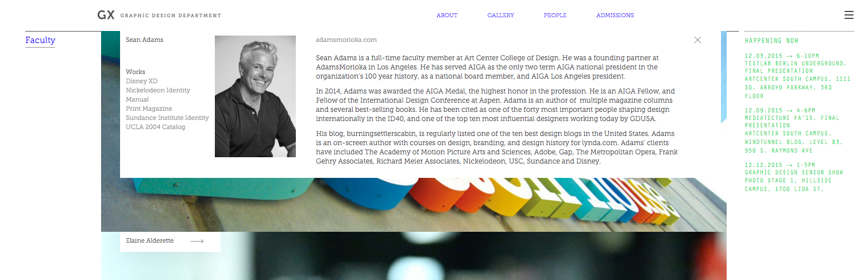Click the Faculty link
Viewport: 868px width, 280px height.
40,40
